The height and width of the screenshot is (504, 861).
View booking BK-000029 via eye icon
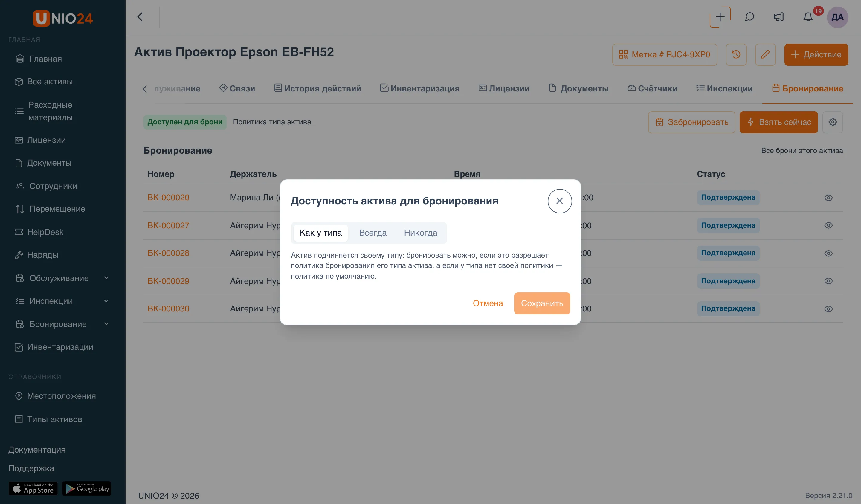coord(828,281)
